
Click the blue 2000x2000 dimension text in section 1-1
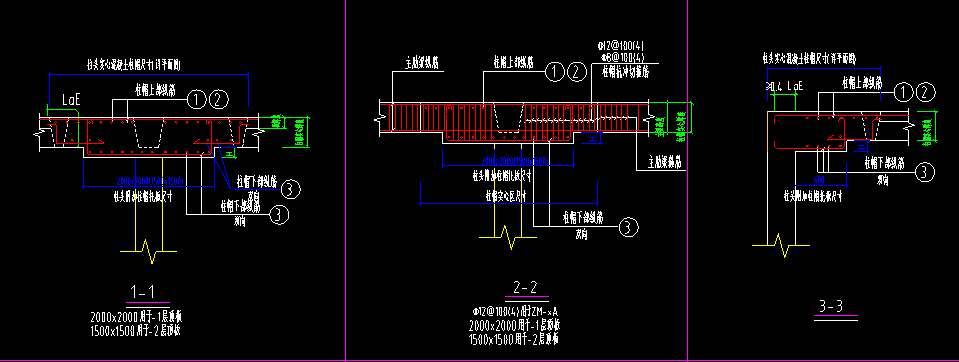pos(150,181)
